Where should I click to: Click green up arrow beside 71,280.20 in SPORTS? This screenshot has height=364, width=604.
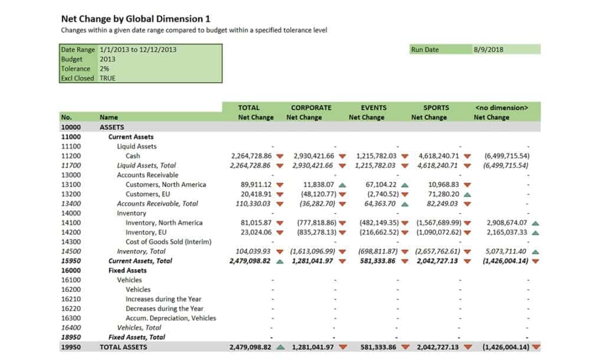(x=467, y=194)
